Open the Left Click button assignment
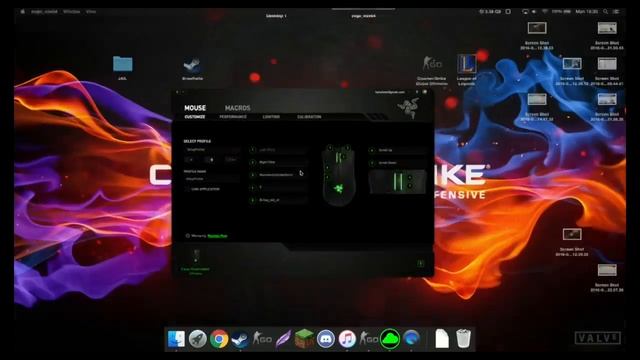 279,150
